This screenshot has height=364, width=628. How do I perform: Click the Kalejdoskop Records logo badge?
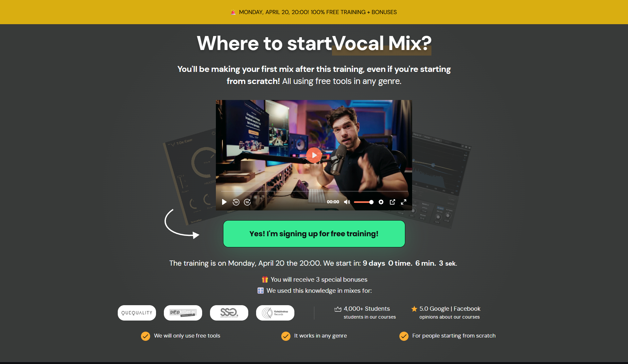click(x=275, y=313)
